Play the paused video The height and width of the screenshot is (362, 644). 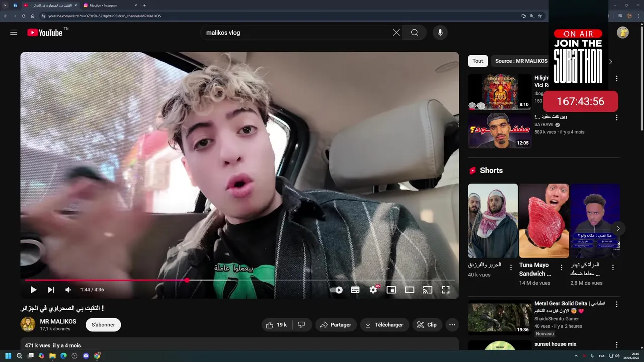click(x=33, y=290)
